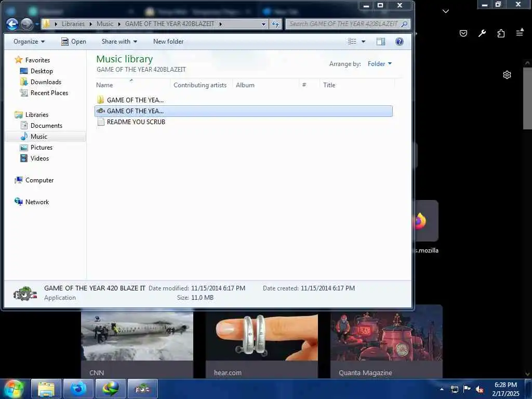Open the Share with menu
This screenshot has height=399, width=532.
[x=119, y=42]
